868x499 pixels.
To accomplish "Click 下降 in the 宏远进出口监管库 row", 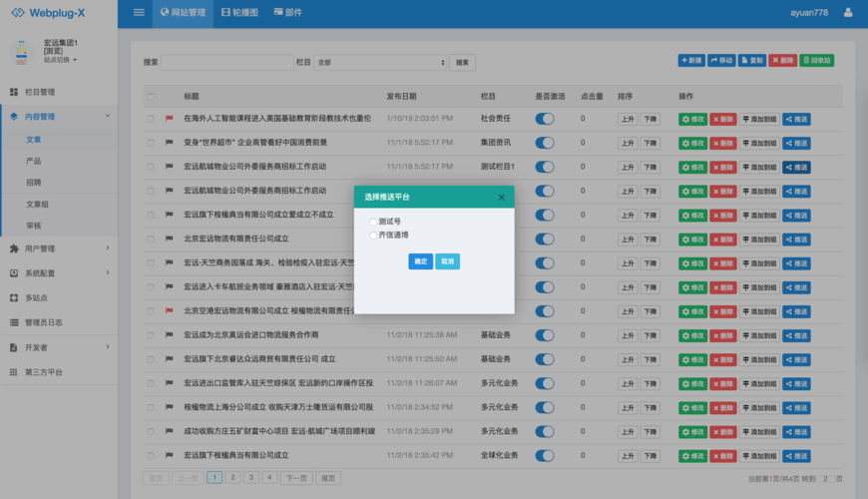I will [650, 384].
